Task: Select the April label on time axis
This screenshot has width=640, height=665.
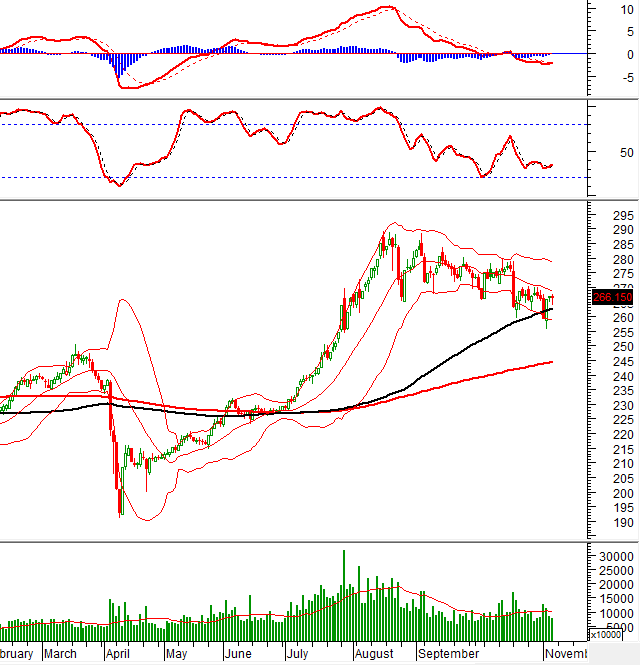Action: click(117, 654)
